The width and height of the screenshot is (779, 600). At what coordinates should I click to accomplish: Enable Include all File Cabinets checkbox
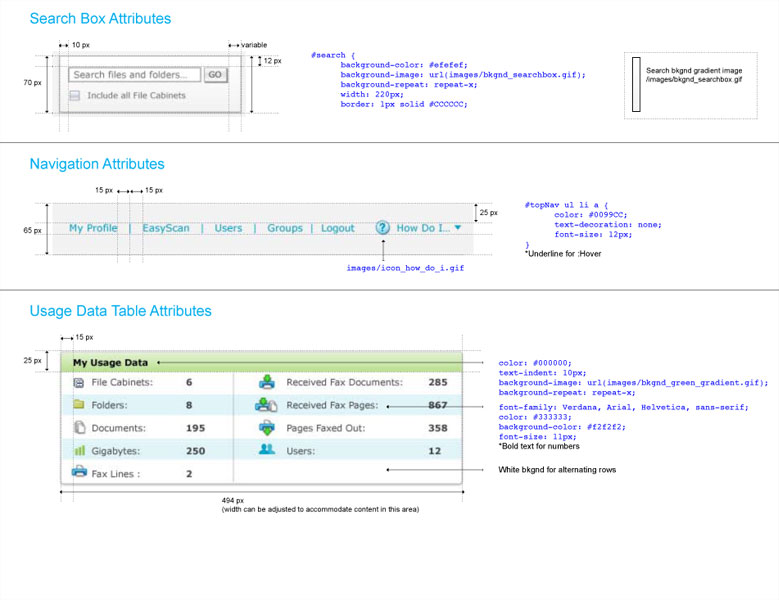[75, 96]
